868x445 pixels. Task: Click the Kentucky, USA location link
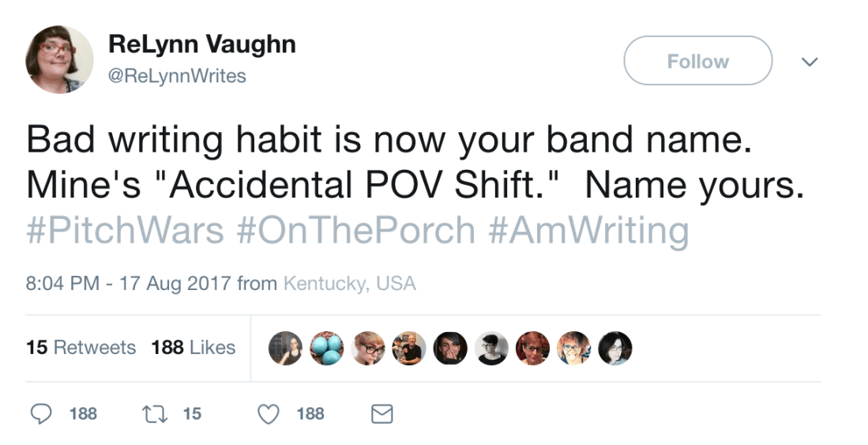[x=349, y=283]
